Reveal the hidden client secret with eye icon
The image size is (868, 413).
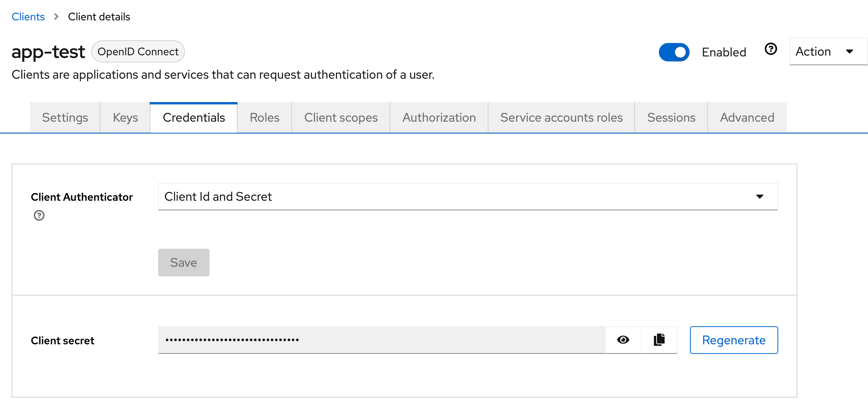click(x=623, y=340)
